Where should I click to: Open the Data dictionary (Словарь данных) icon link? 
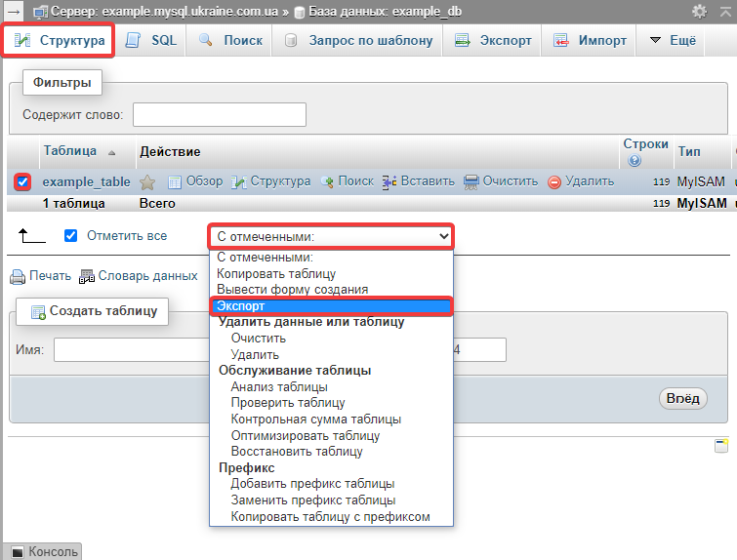point(87,276)
